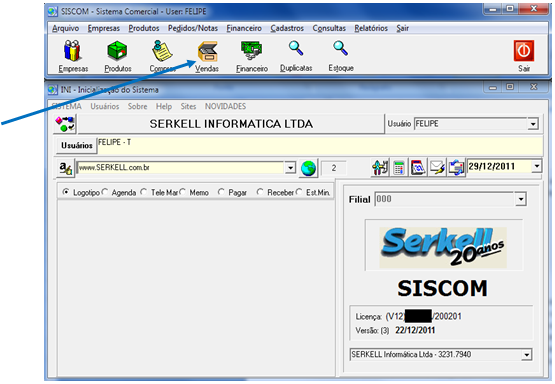The height and width of the screenshot is (384, 555).
Task: Select the Tele Mar radio button
Action: click(x=144, y=192)
